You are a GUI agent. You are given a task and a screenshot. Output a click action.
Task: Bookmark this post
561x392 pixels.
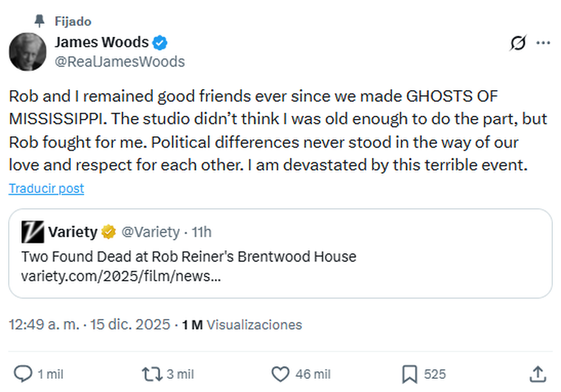tap(410, 374)
